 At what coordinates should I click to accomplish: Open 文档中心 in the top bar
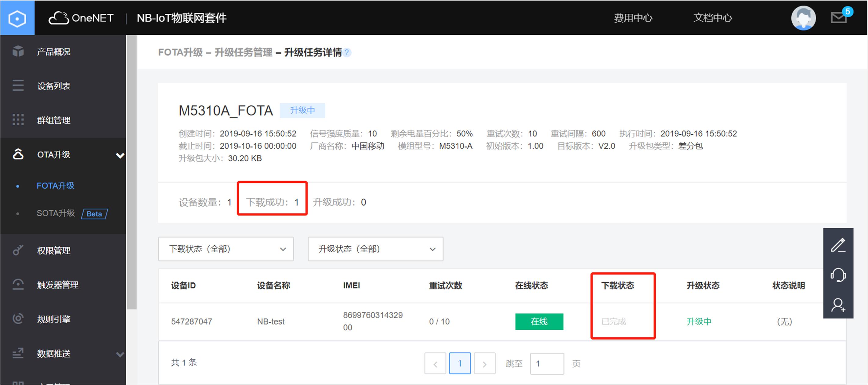pyautogui.click(x=712, y=18)
